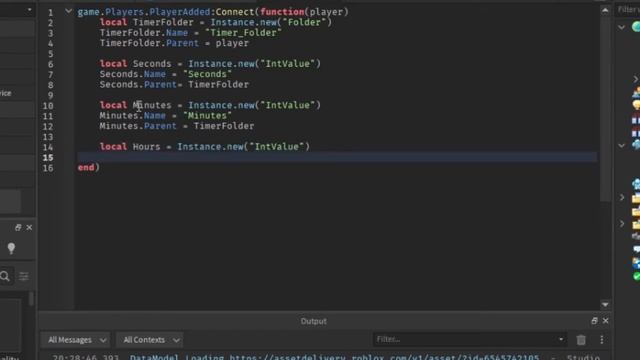Click the DataModel Loading assetdelivery log entry

[x=326, y=357]
